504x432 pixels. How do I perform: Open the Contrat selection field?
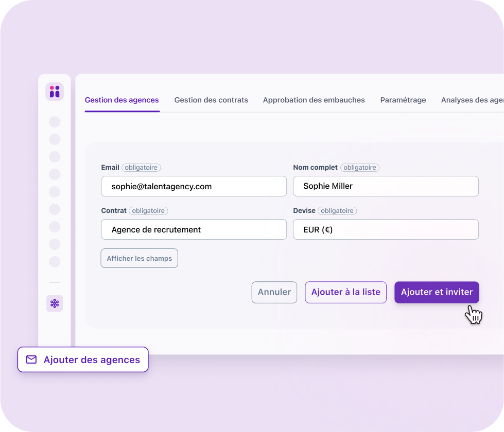pos(194,229)
